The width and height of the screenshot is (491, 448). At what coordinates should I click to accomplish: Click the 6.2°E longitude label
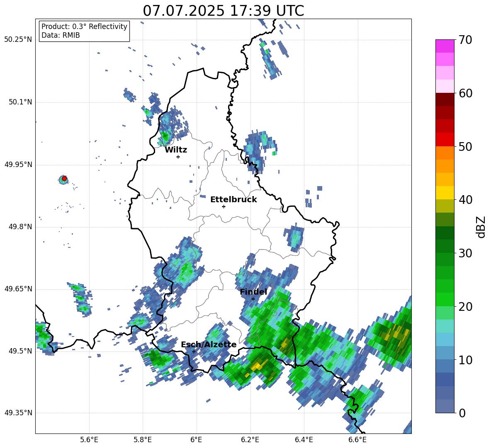[x=250, y=440]
